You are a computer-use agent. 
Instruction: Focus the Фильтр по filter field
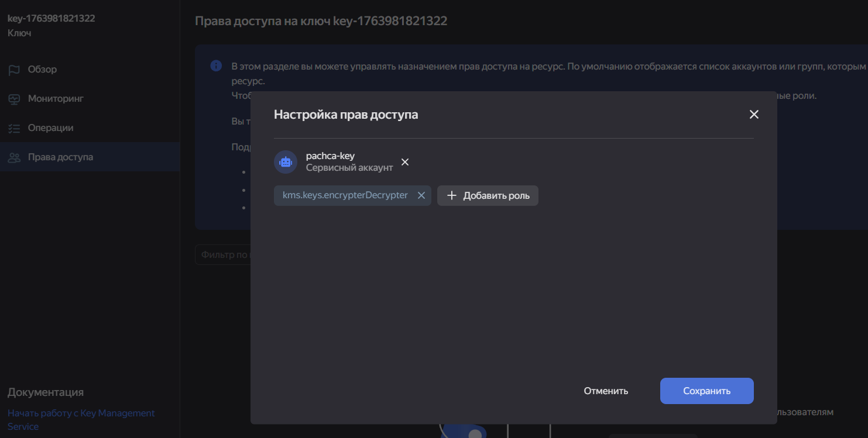222,255
